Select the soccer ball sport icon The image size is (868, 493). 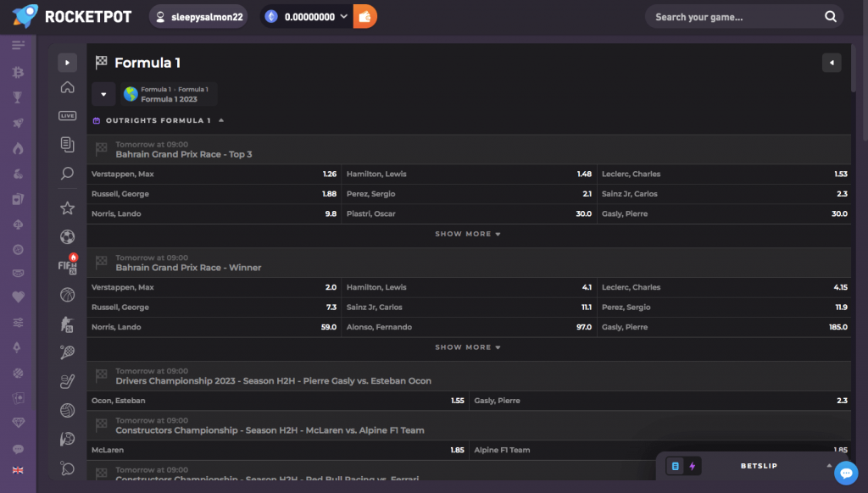[x=68, y=237]
